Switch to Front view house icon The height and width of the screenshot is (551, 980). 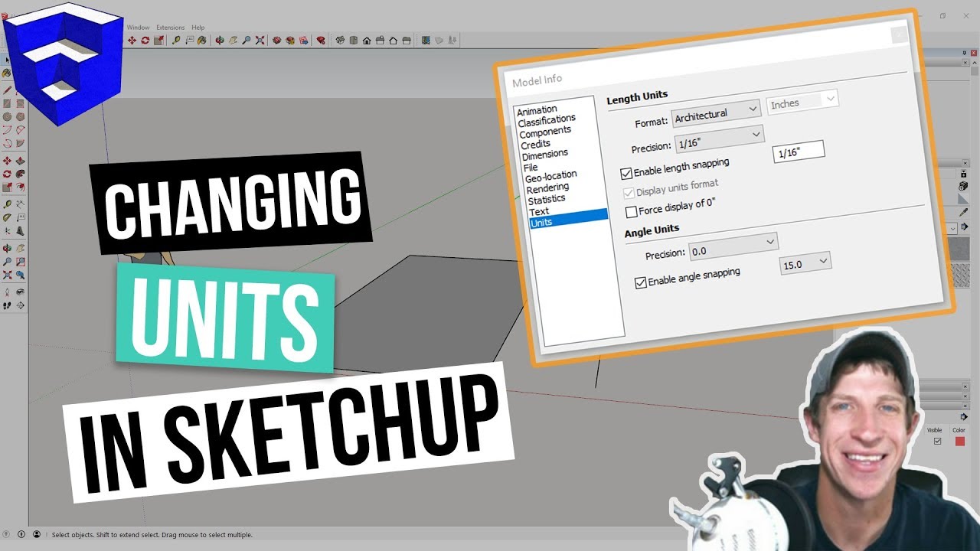367,40
